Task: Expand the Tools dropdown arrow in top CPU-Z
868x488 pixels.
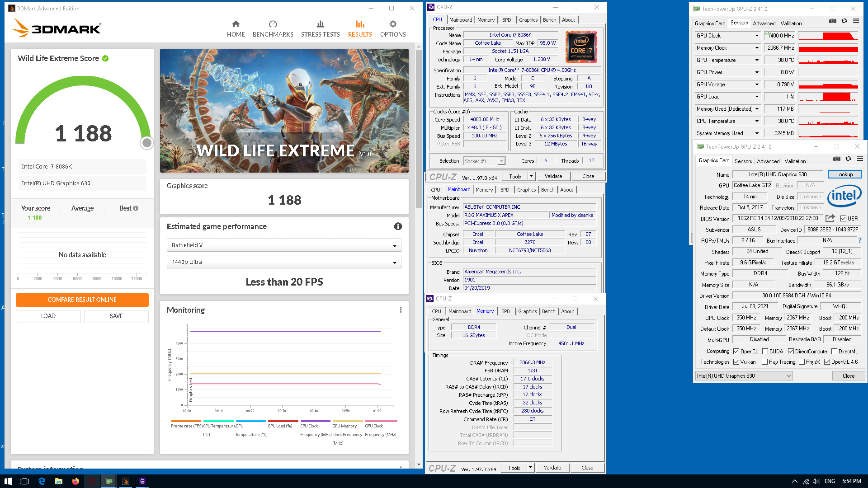Action: click(x=531, y=176)
